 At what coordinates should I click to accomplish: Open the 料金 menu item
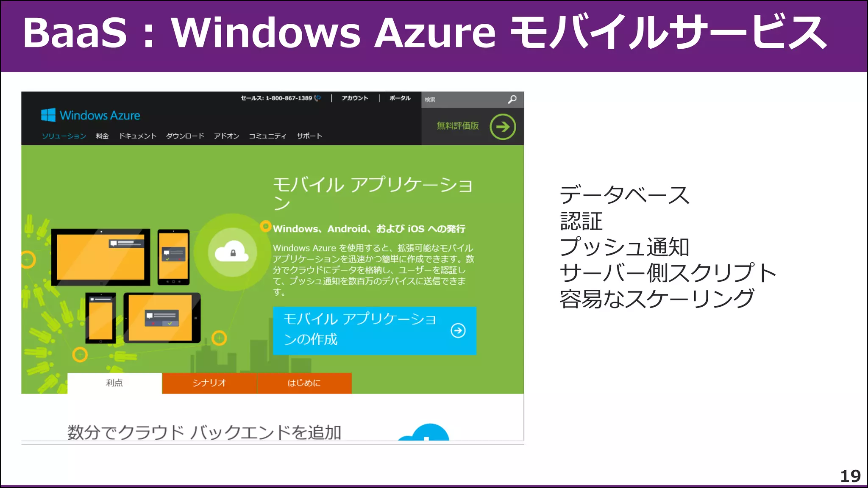pyautogui.click(x=102, y=136)
